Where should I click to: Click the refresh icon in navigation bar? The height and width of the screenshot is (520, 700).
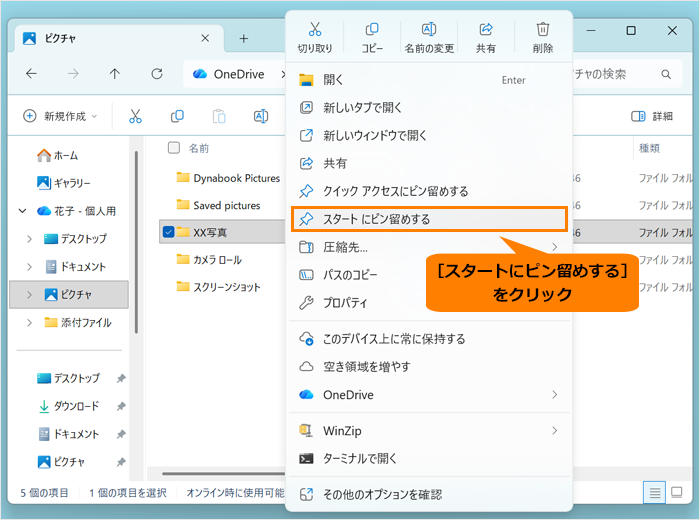pyautogui.click(x=157, y=74)
